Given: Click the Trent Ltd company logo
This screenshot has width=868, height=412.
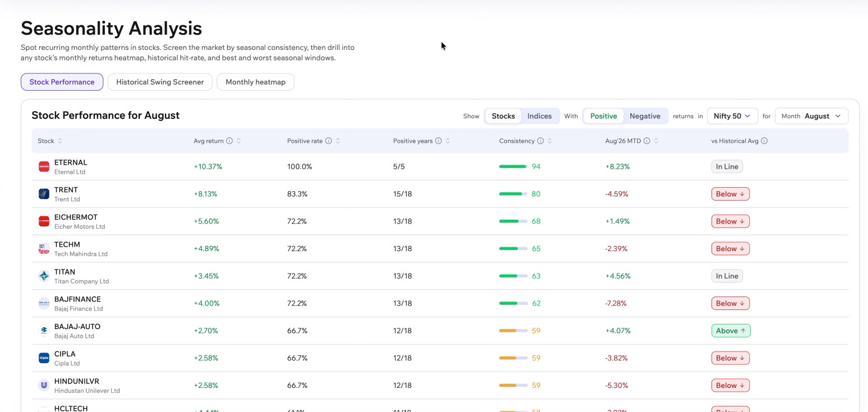Looking at the screenshot, I should (x=44, y=194).
